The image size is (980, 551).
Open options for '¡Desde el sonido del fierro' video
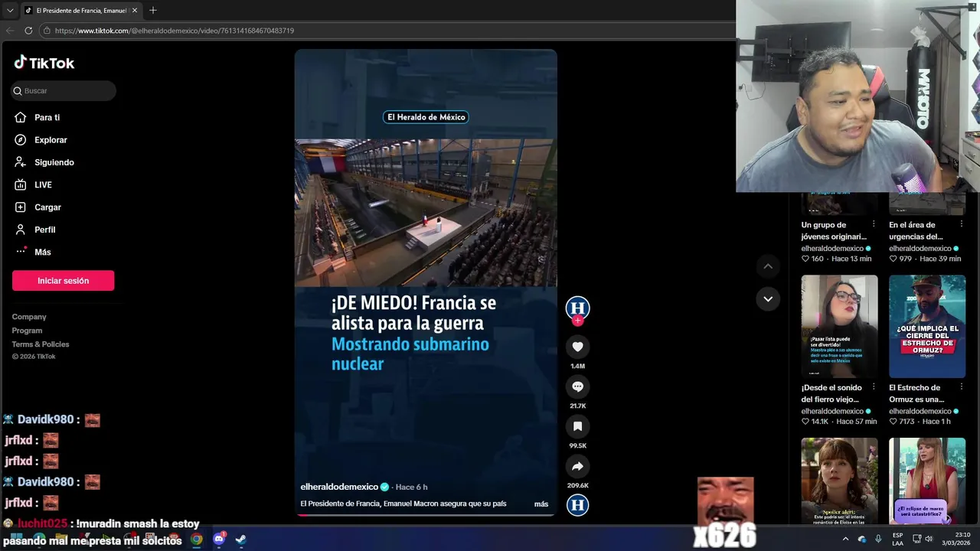click(x=874, y=387)
